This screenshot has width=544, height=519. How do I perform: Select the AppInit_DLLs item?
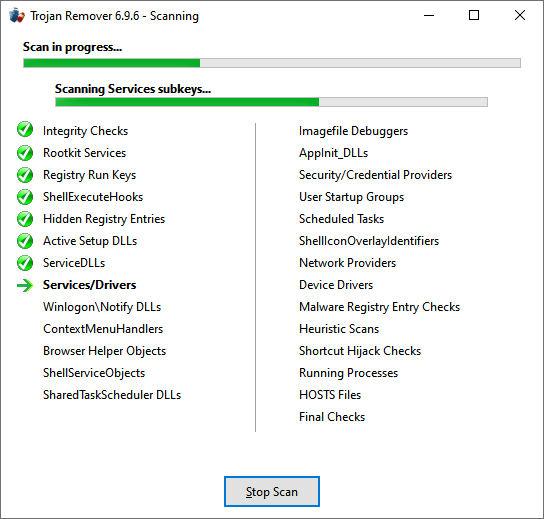point(333,153)
